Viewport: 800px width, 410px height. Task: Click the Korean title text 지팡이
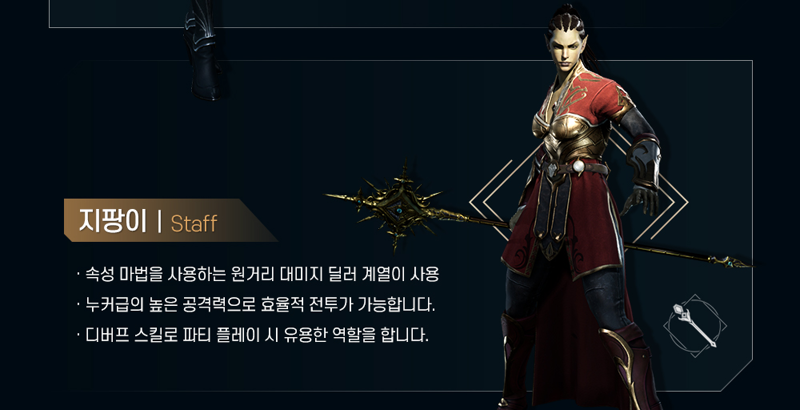coord(113,221)
